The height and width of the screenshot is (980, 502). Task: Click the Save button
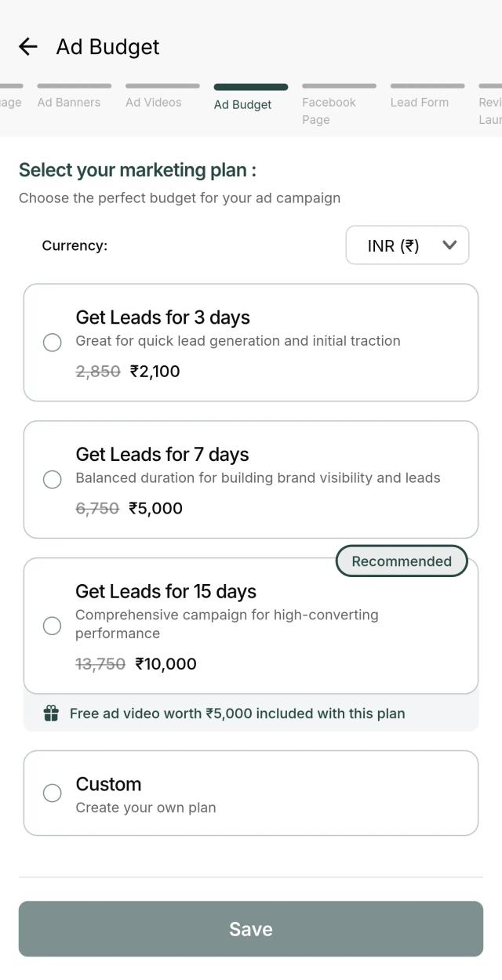click(x=251, y=928)
